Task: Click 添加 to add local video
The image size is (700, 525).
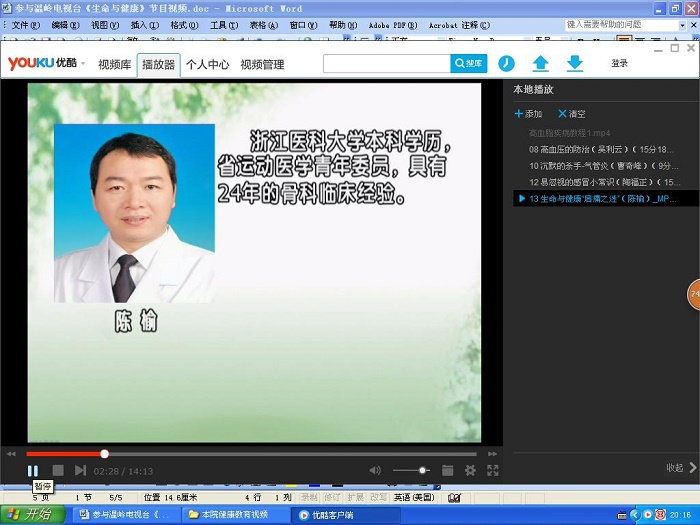Action: click(528, 114)
